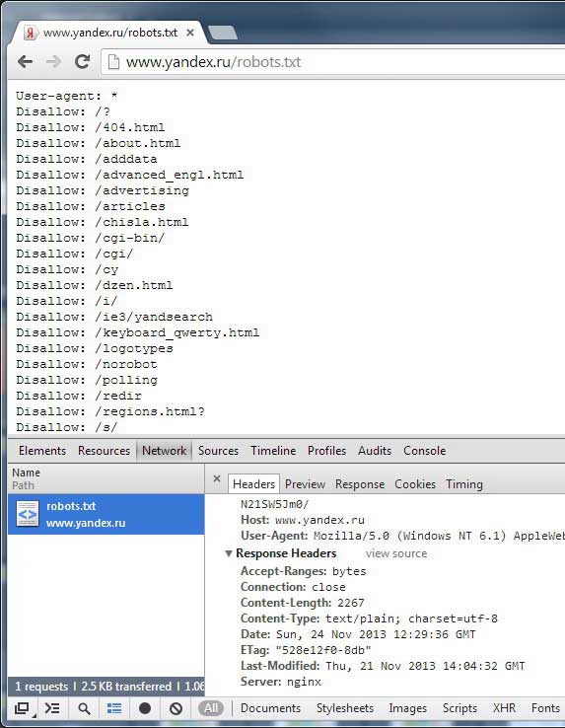Image resolution: width=565 pixels, height=728 pixels.
Task: Click the page icon in the address bar
Action: pyautogui.click(x=113, y=62)
